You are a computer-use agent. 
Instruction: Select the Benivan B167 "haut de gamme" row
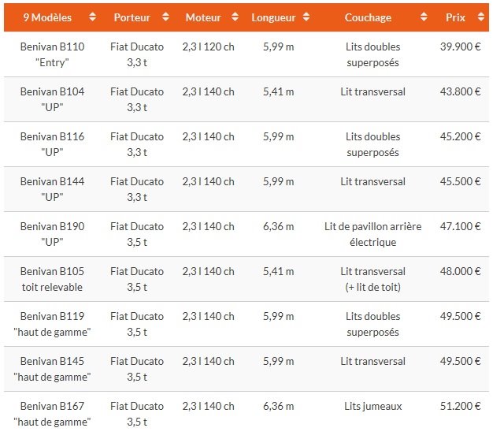point(246,414)
